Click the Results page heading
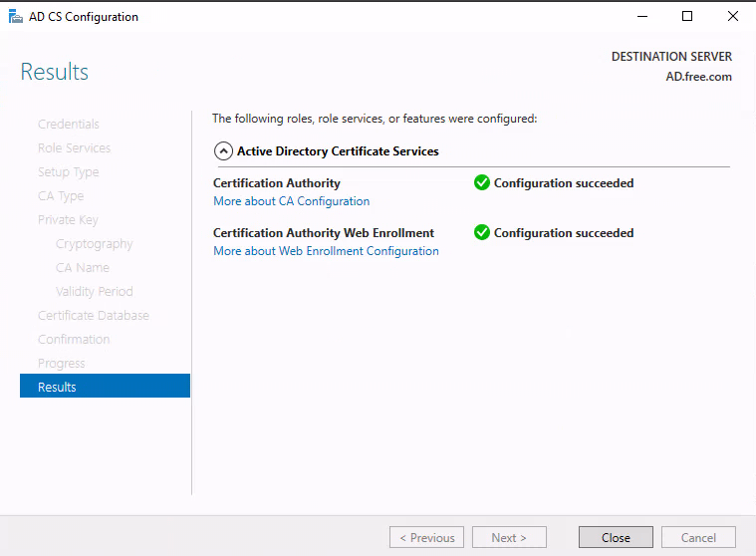This screenshot has width=756, height=556. tap(55, 72)
